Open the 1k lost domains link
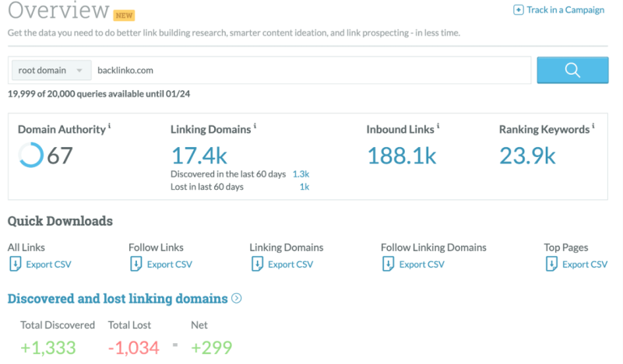Screen dimensions: 623x364 (x=304, y=187)
